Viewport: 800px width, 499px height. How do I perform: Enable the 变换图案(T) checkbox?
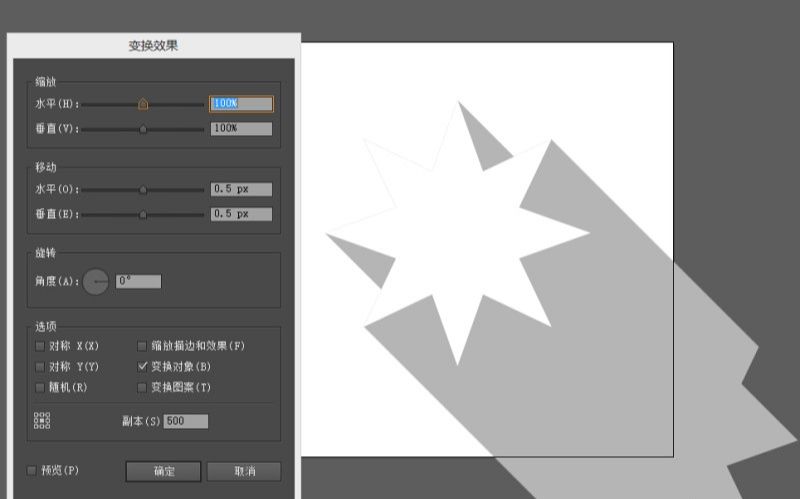tap(142, 388)
